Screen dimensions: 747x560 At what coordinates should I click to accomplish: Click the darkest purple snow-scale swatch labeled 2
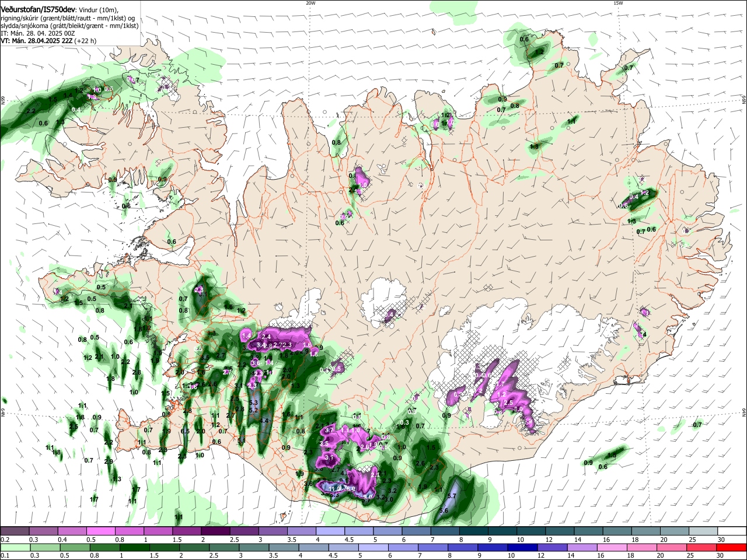(x=215, y=531)
